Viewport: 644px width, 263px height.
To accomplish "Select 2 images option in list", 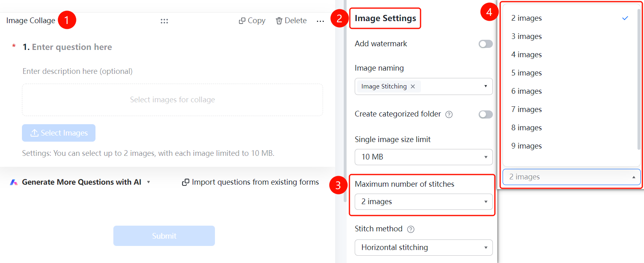I will click(x=570, y=18).
